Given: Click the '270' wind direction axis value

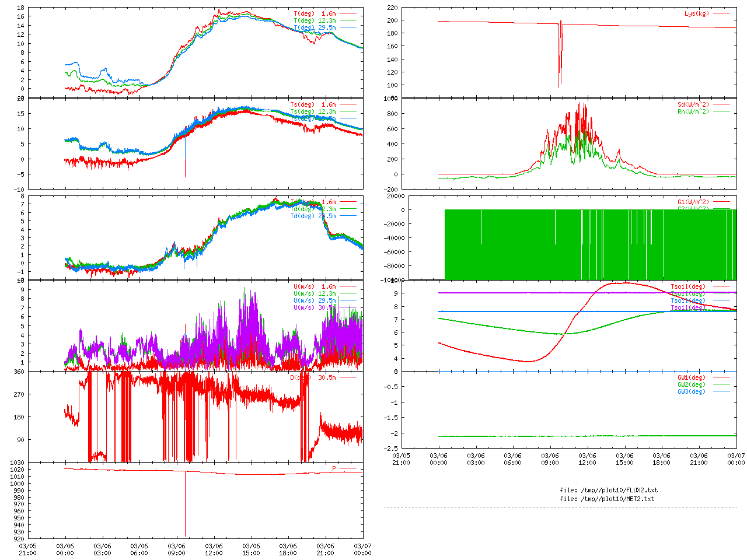Looking at the screenshot, I should (x=19, y=394).
